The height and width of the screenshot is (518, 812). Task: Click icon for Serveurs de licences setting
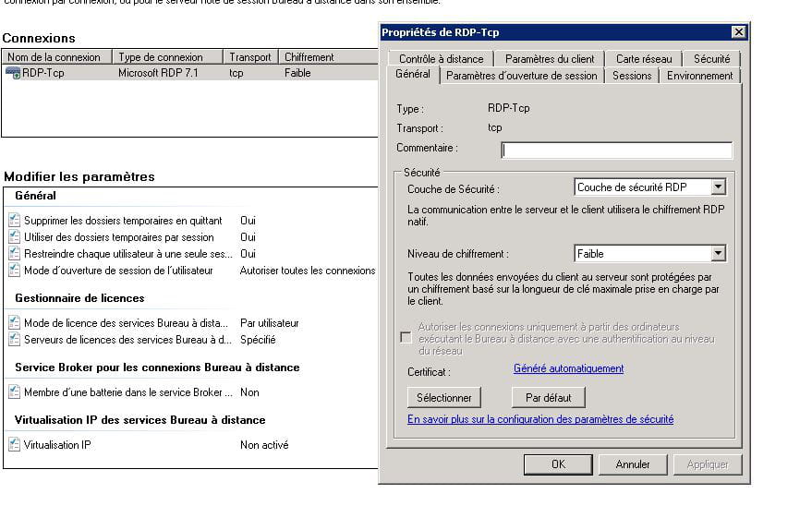point(15,340)
